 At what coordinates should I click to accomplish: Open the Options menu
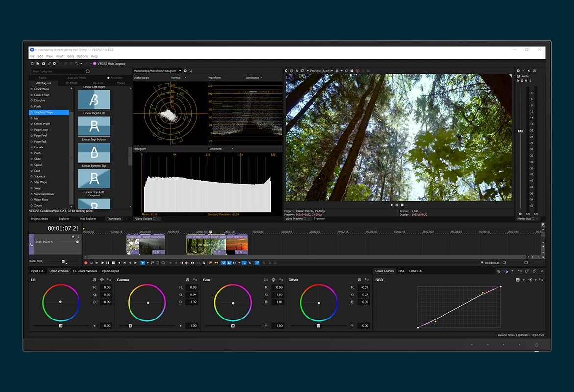coord(82,56)
